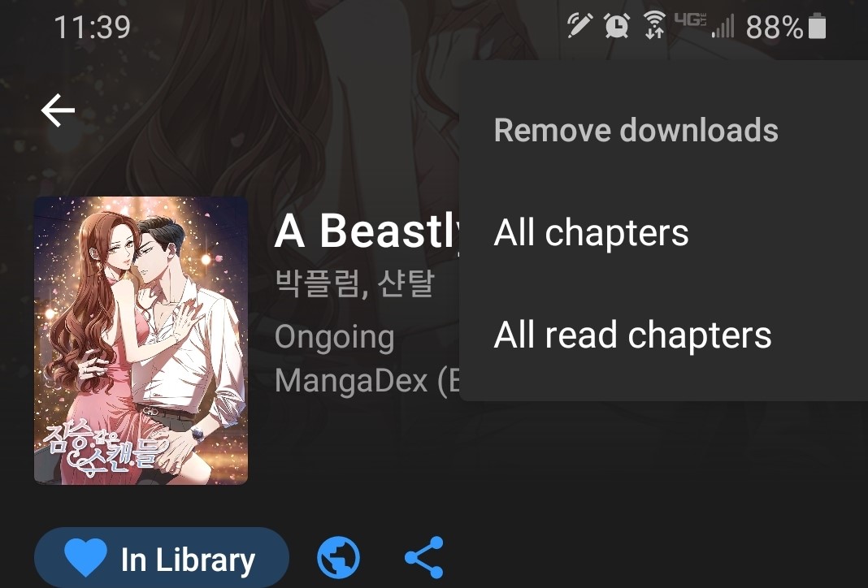
Task: Tap the A Beastly title text
Action: 367,231
